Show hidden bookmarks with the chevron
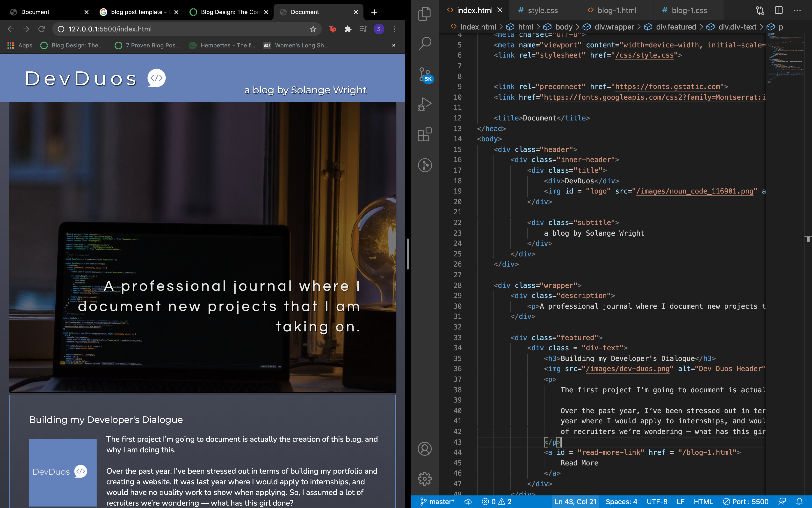The image size is (812, 508). coord(394,45)
